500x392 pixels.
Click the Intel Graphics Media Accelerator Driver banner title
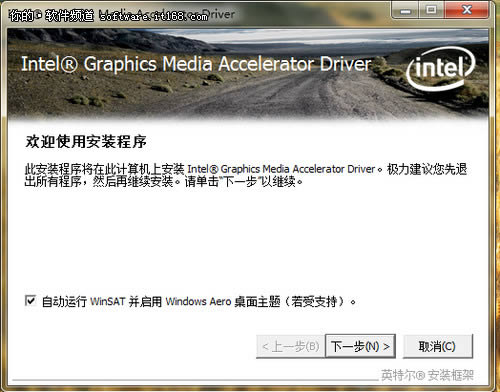(196, 64)
